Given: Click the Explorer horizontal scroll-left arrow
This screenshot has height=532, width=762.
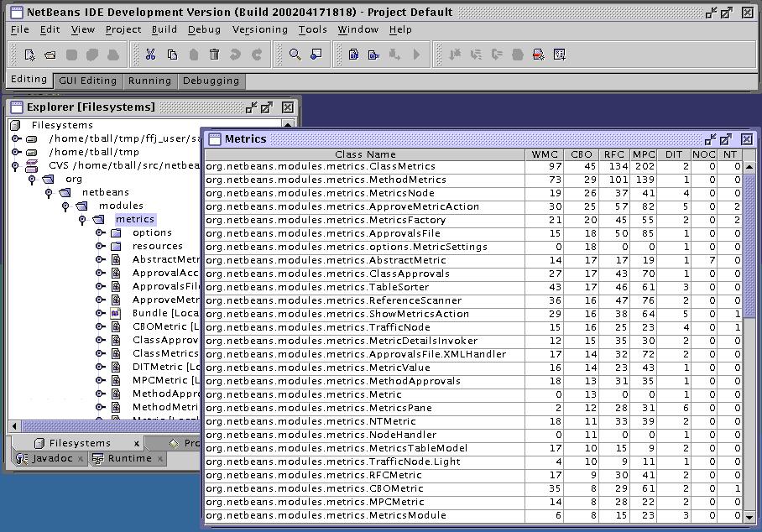Looking at the screenshot, I should click(x=14, y=426).
